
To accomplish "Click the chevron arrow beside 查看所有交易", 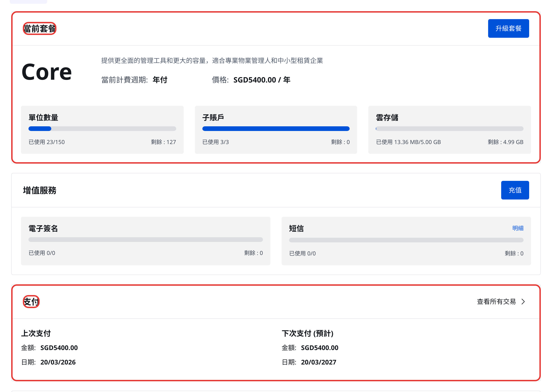I will point(523,302).
